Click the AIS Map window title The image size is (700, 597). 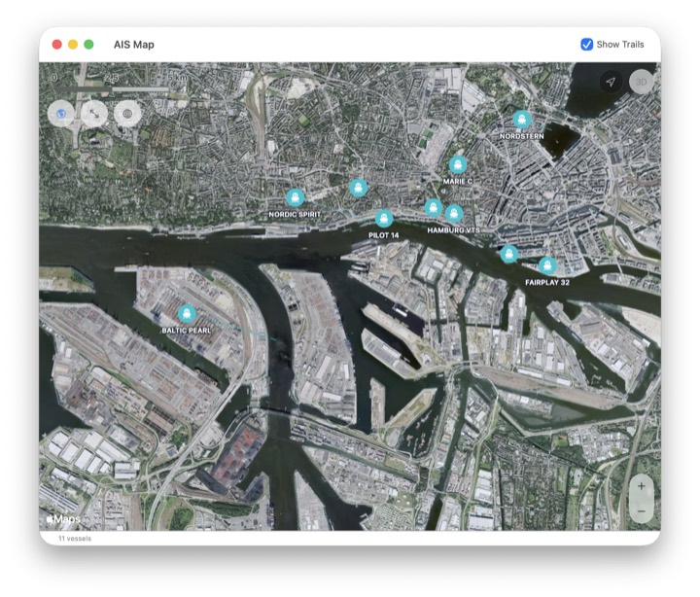click(x=134, y=45)
